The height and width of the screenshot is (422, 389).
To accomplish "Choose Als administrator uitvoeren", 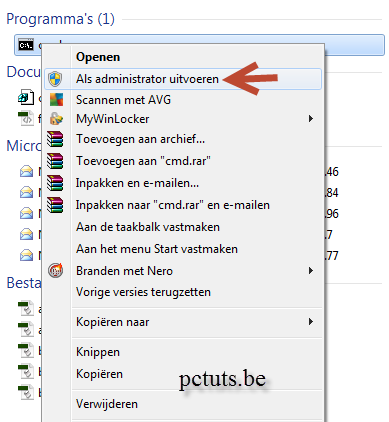I will (147, 79).
